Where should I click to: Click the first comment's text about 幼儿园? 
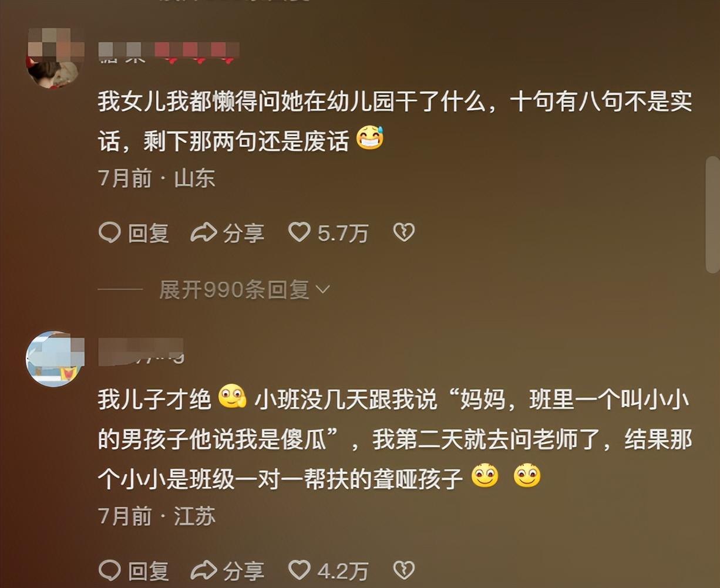(395, 121)
